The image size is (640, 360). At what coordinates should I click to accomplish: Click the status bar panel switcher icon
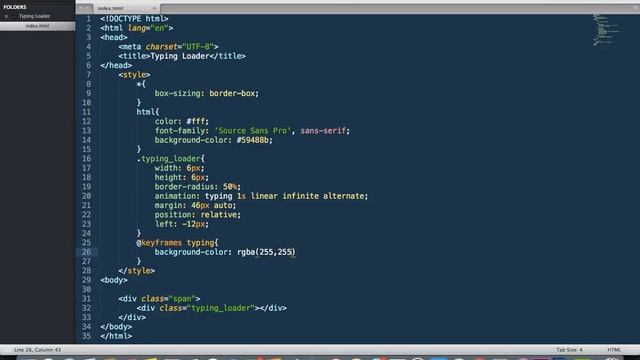(7, 350)
